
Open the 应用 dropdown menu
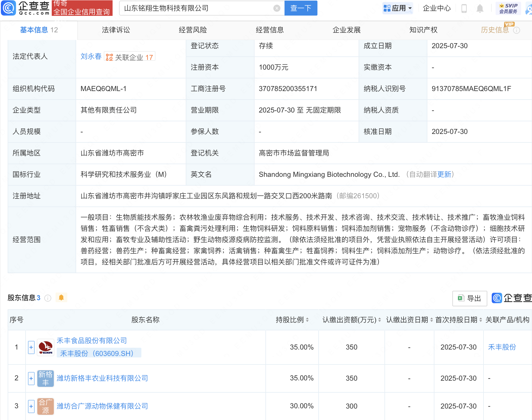coord(398,8)
